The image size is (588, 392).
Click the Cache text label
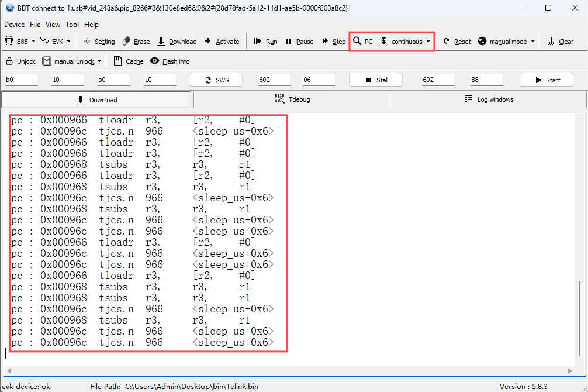(134, 61)
